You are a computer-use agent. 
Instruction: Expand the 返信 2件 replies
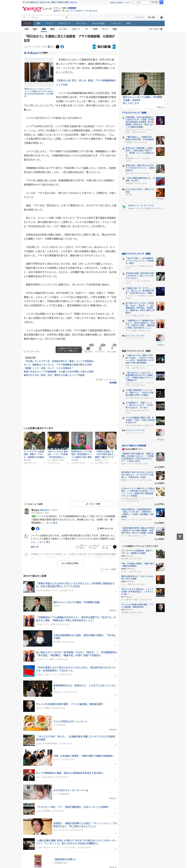35,547
